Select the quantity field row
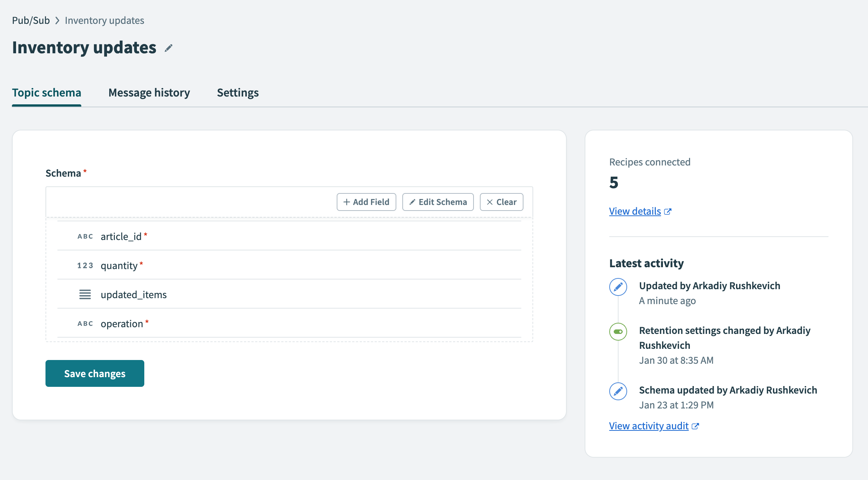Screen dimensions: 868x480 tap(261, 265)
